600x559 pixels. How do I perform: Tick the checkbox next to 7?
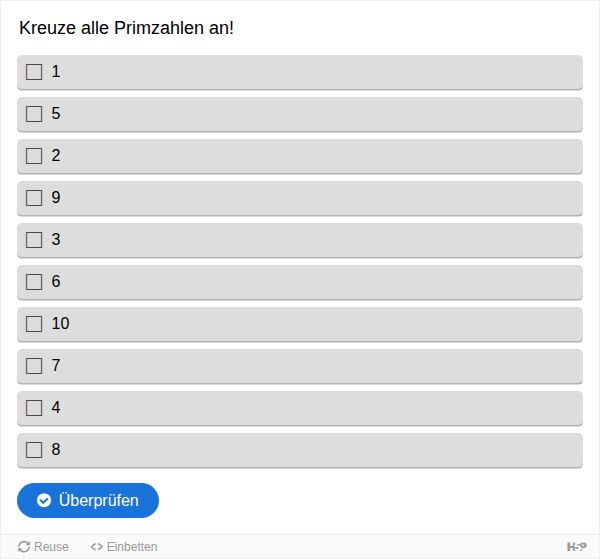34,366
